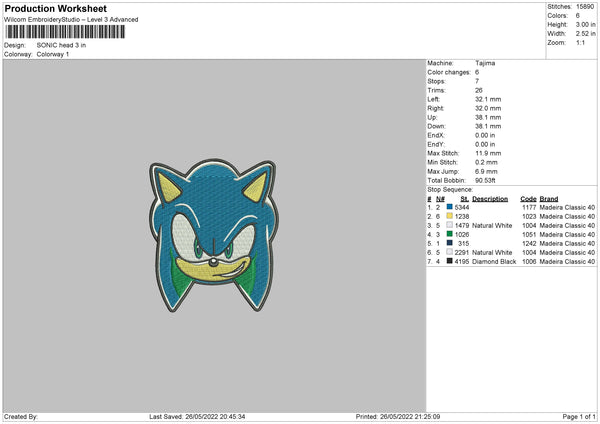Image resolution: width=600 pixels, height=424 pixels.
Task: Click the St. column header
Action: [465, 198]
